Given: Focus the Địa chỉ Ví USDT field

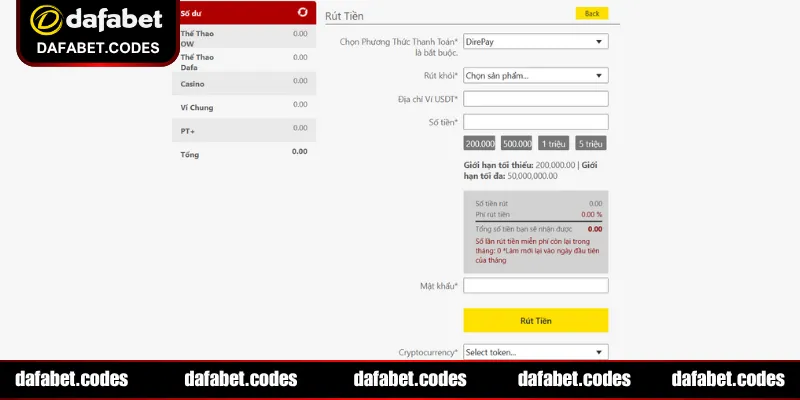Looking at the screenshot, I should [535, 99].
